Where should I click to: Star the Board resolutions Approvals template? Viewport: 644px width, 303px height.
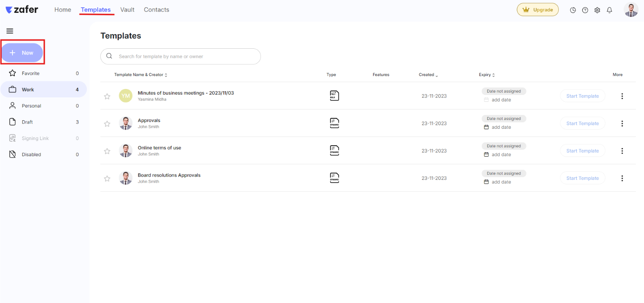[107, 179]
